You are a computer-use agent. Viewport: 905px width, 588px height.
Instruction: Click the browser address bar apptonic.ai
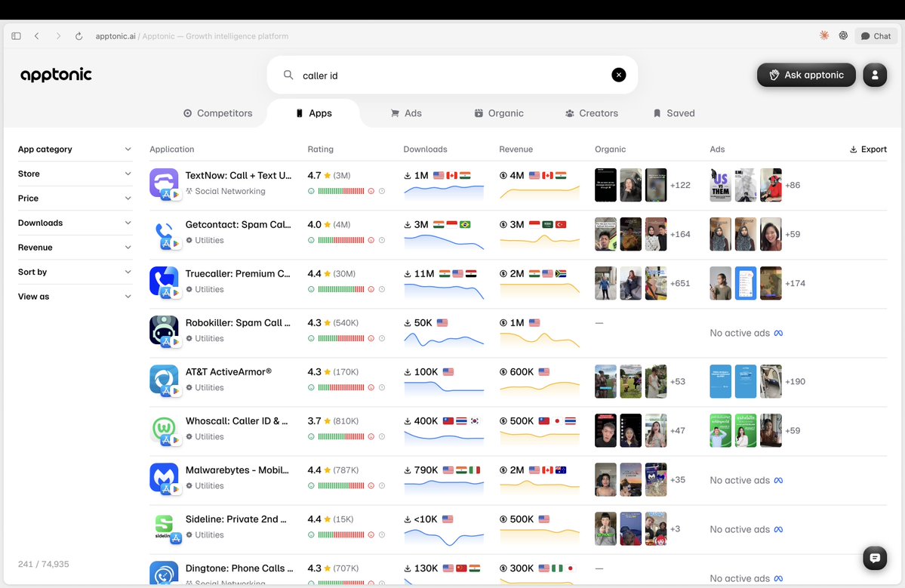pos(115,35)
